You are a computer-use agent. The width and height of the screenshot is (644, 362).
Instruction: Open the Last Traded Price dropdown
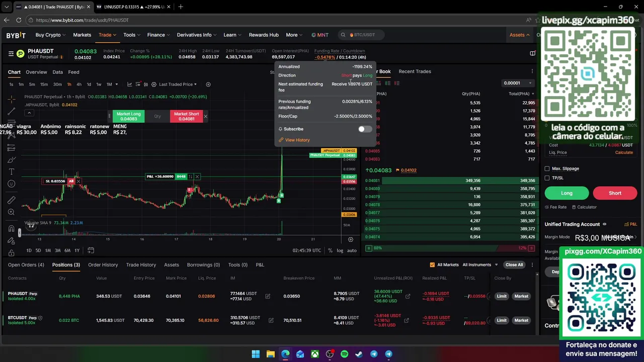click(x=178, y=84)
